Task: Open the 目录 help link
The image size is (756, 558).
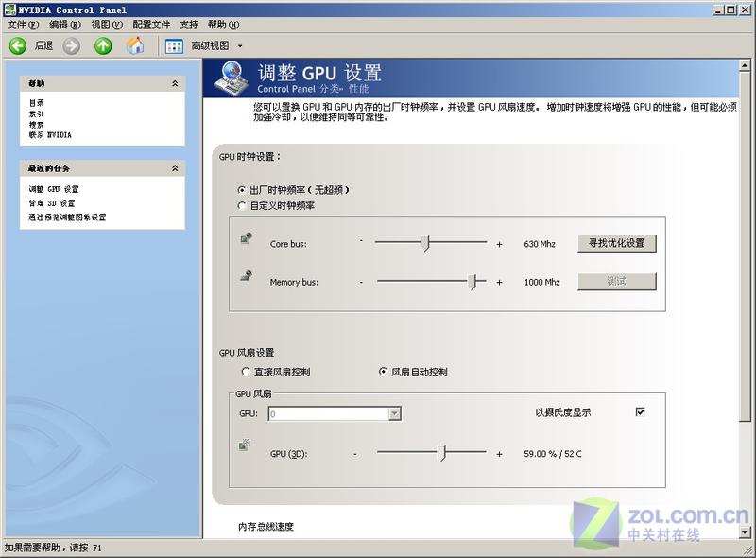Action: (x=36, y=103)
